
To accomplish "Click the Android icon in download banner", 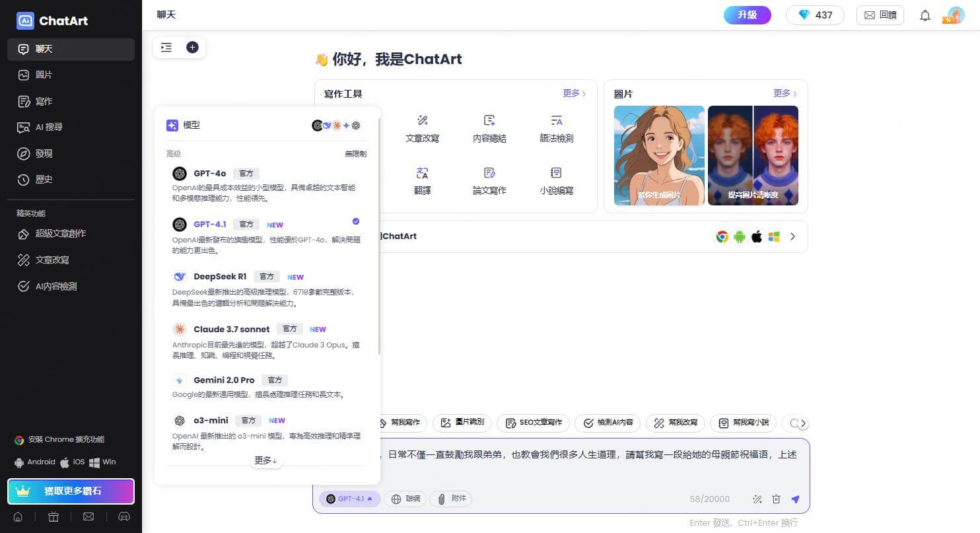I will click(x=740, y=236).
